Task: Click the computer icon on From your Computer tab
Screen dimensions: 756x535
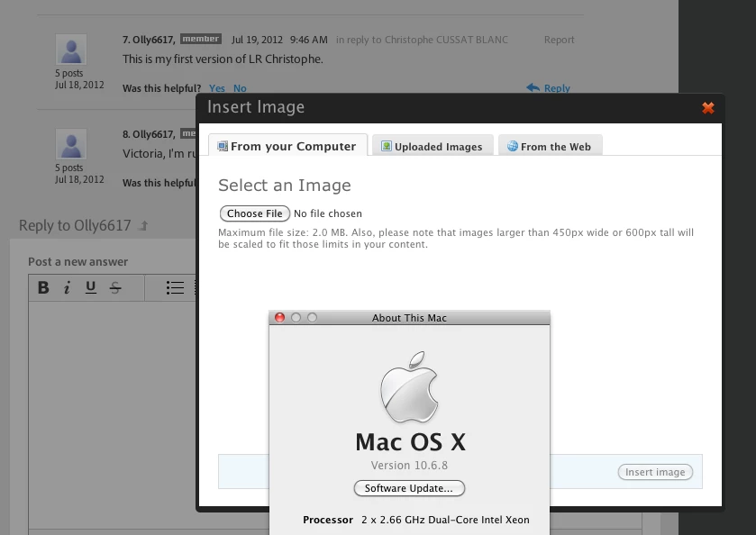Action: pyautogui.click(x=223, y=146)
